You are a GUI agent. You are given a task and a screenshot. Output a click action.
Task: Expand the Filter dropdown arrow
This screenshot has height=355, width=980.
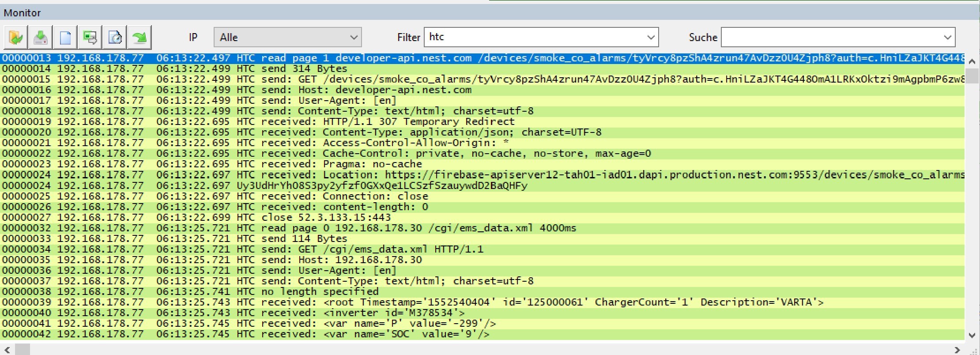pos(651,38)
